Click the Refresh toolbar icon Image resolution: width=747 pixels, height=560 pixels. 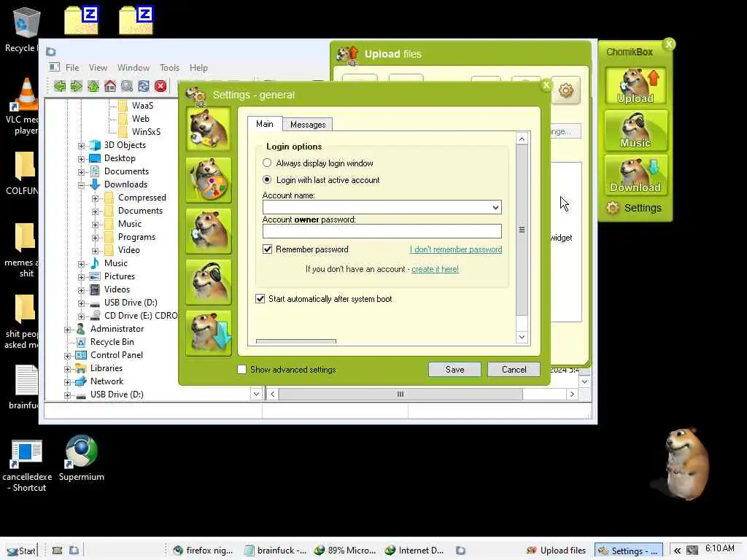(144, 86)
